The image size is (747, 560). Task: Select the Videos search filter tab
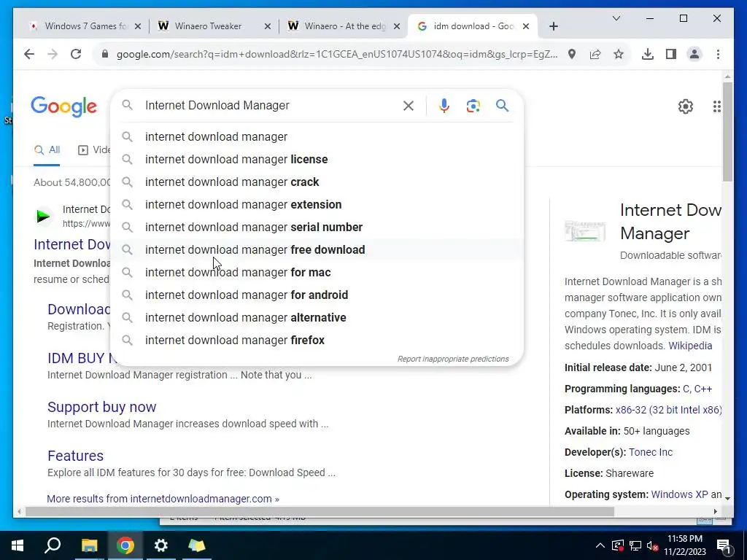click(x=94, y=150)
